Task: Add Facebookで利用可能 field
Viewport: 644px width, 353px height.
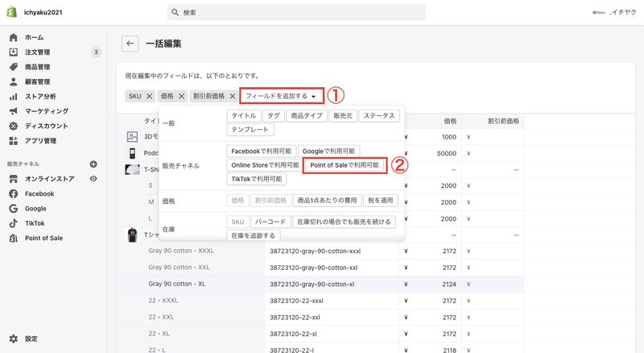Action: 261,152
